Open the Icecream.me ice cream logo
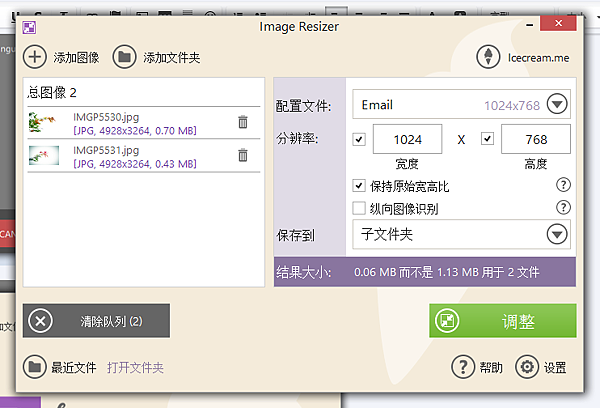The width and height of the screenshot is (600, 408). point(488,57)
